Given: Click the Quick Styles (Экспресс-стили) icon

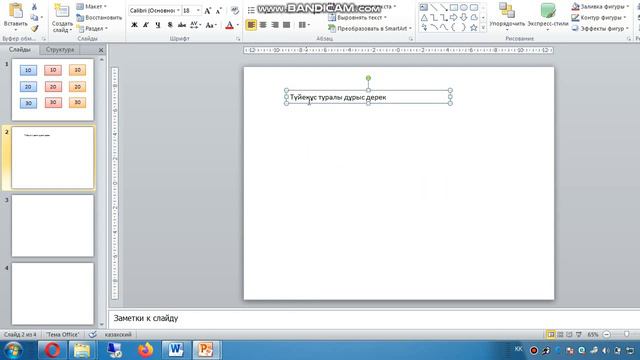Looking at the screenshot, I should (548, 11).
